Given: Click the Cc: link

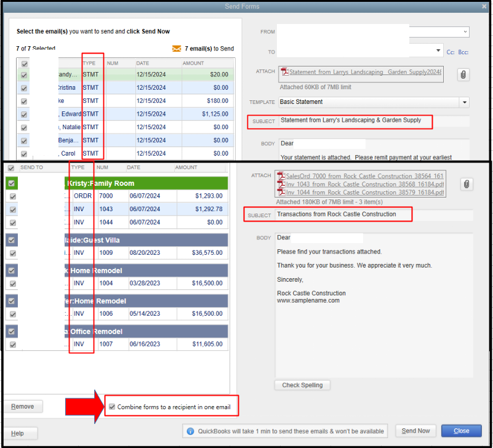Looking at the screenshot, I should tap(451, 52).
